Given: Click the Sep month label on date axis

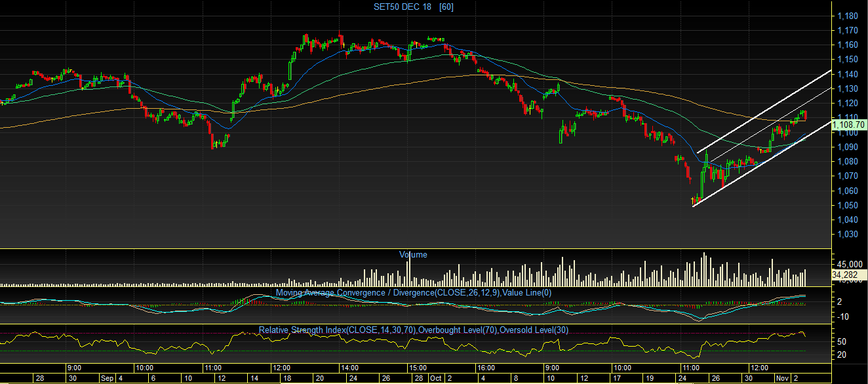Looking at the screenshot, I should (107, 378).
